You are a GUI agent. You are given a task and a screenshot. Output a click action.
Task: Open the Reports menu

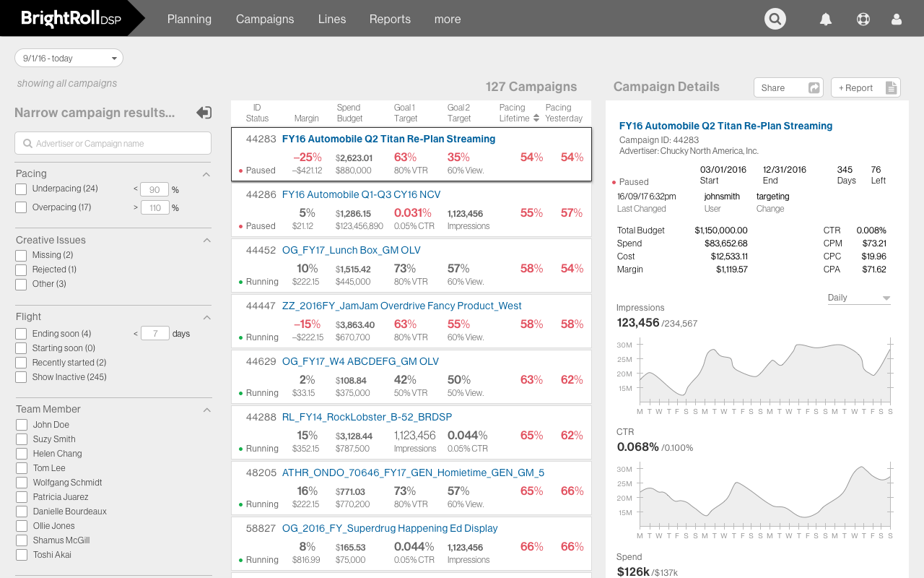(x=390, y=19)
